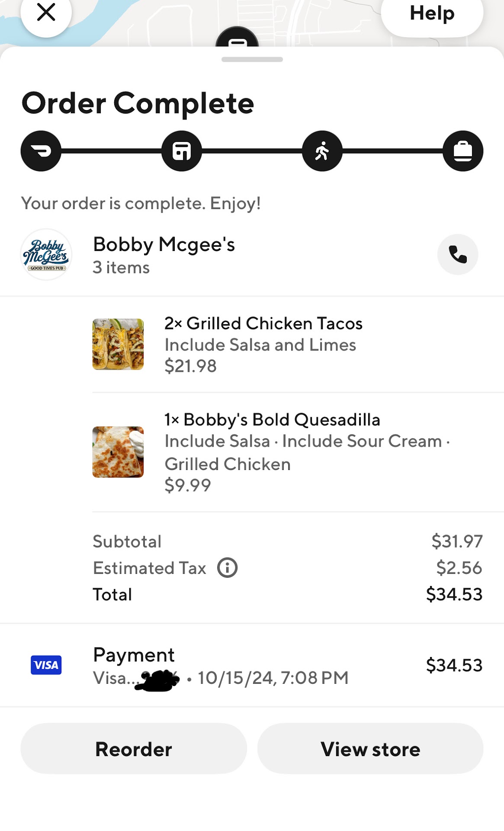Tap the Bobby Mcgee's store name
This screenshot has width=504, height=831.
tap(164, 245)
